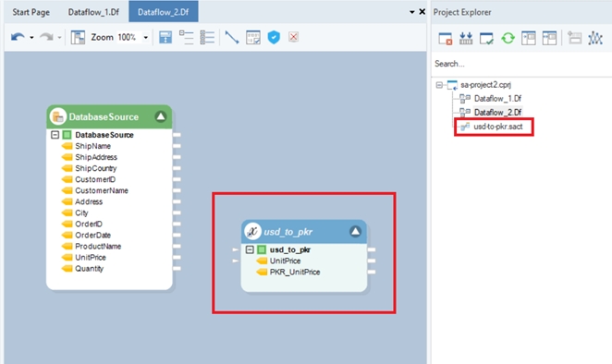Click the auto layout diagram icon
The height and width of the screenshot is (364, 612).
coord(78,38)
